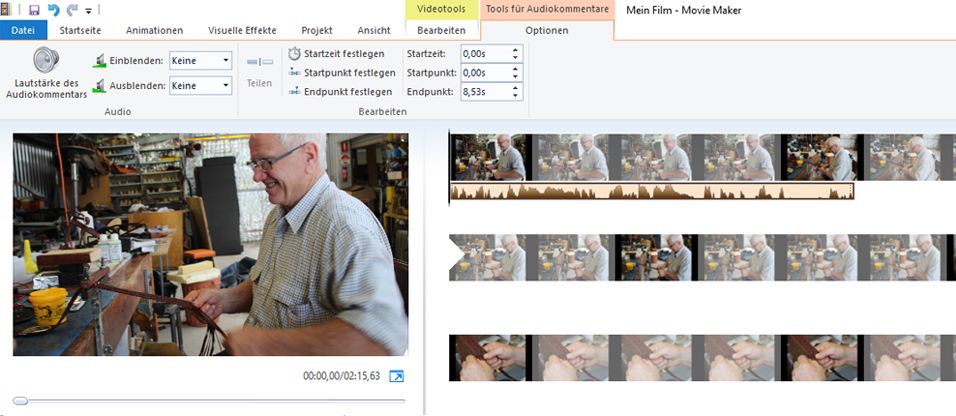
Task: Click the Einblenden fade-in icon
Action: 99,60
